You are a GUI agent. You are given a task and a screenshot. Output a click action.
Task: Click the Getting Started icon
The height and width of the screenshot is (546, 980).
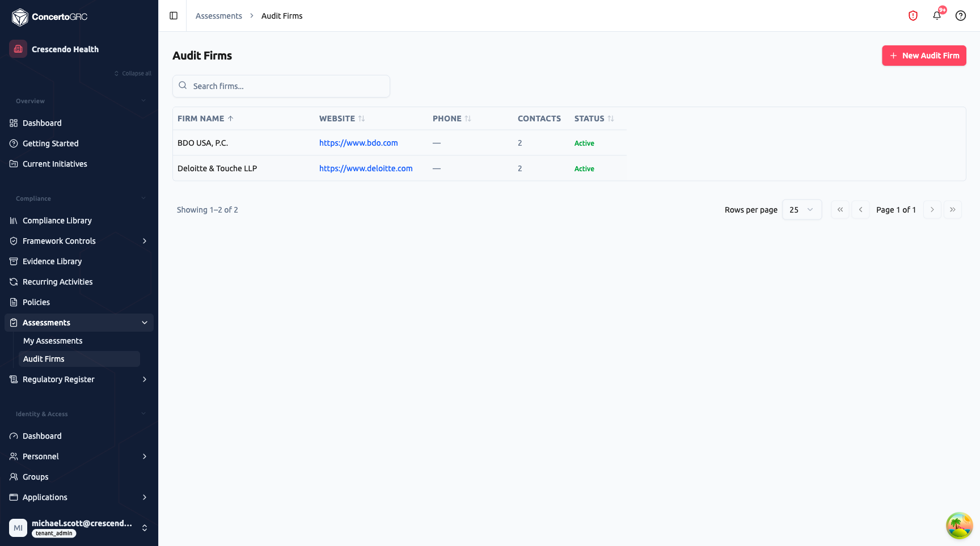click(x=14, y=143)
